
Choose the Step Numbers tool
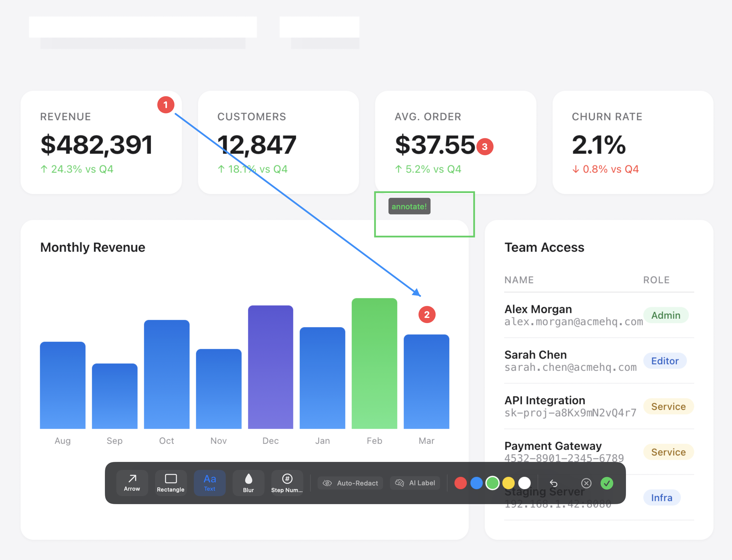coord(287,483)
